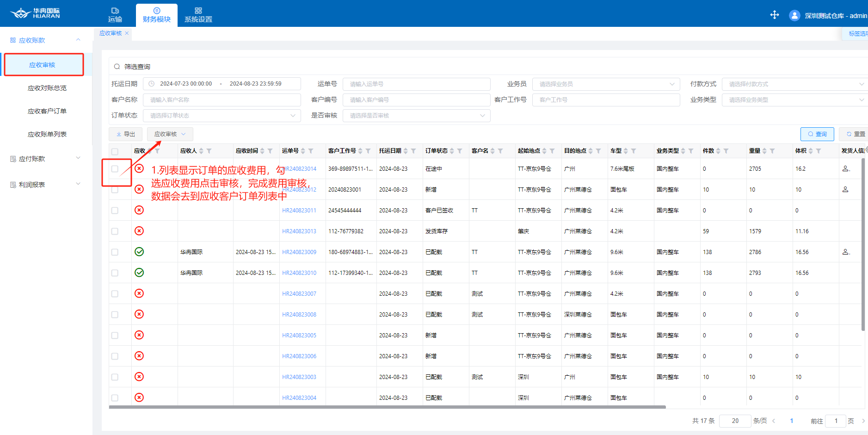This screenshot has width=868, height=435.
Task: Click the filter icon on 运单号 column
Action: click(x=311, y=151)
